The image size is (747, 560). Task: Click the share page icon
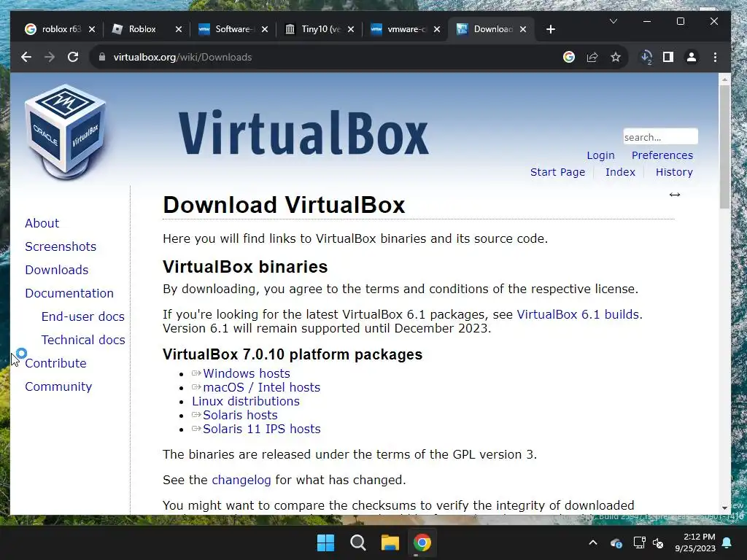(x=592, y=57)
